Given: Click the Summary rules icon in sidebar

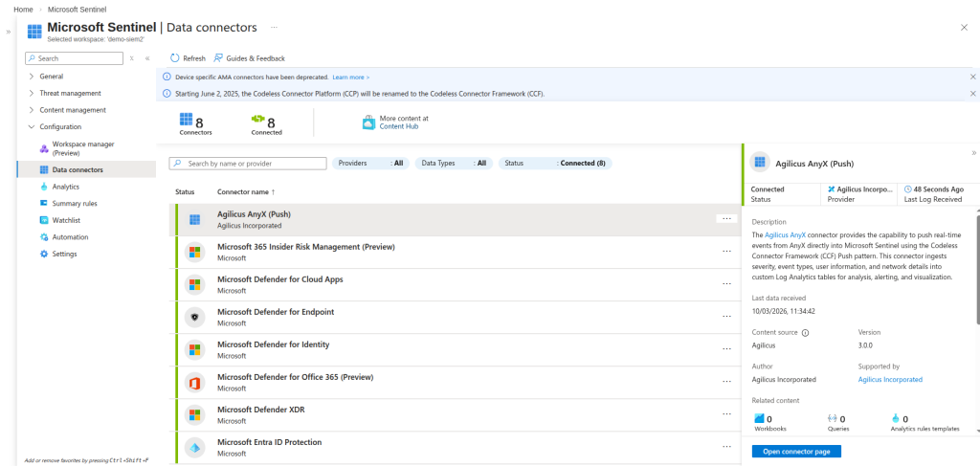Looking at the screenshot, I should click(x=44, y=204).
